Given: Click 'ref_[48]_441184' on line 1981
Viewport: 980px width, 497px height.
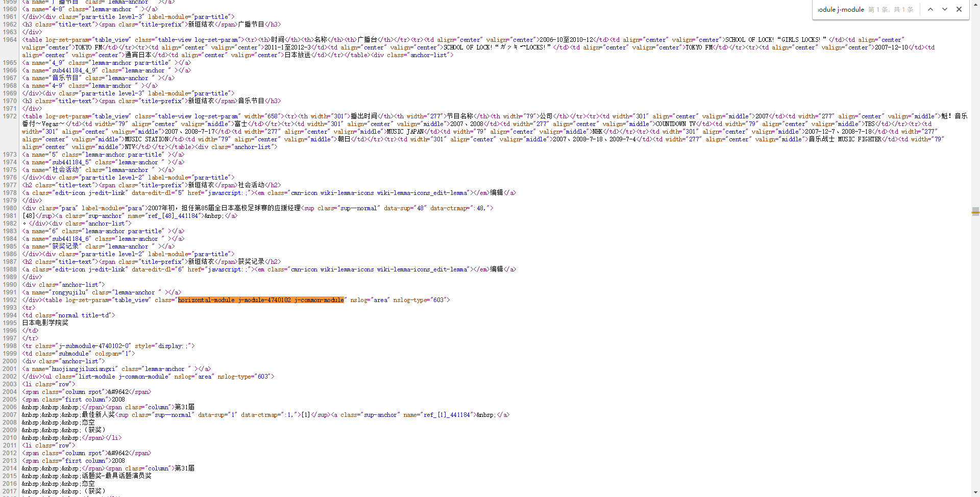Looking at the screenshot, I should 173,216.
